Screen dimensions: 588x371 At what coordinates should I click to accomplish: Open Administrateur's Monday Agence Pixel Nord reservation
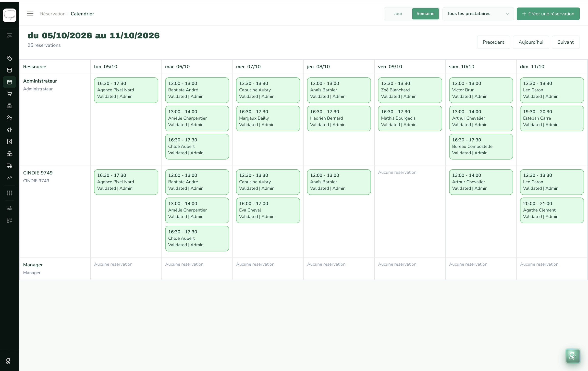(x=126, y=90)
